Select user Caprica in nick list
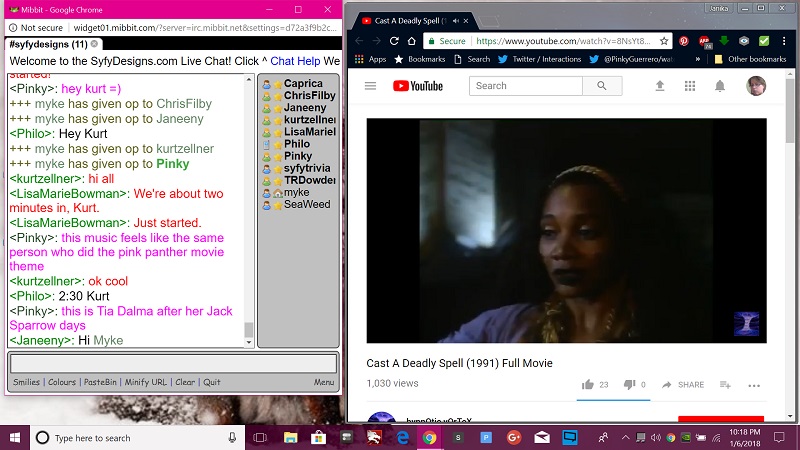Viewport: 800px width, 450px height. (303, 83)
